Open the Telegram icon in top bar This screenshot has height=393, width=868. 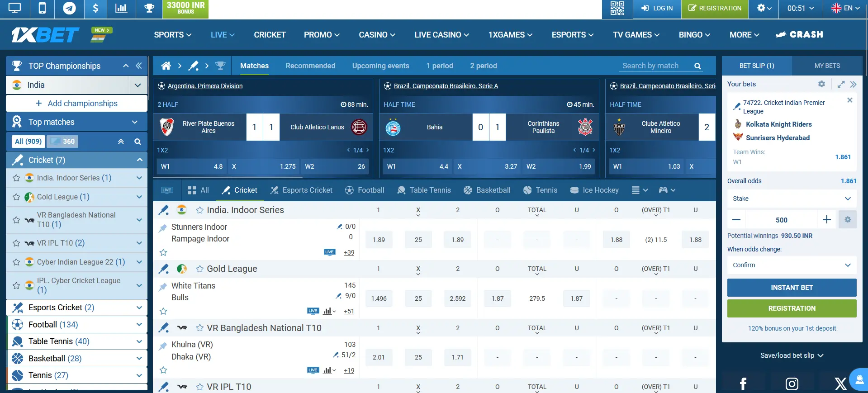(x=69, y=8)
